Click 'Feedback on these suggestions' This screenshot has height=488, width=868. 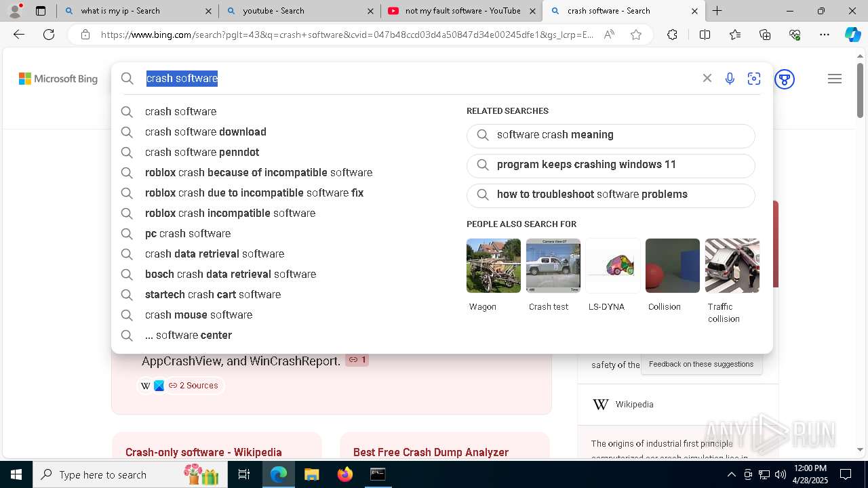pos(701,364)
